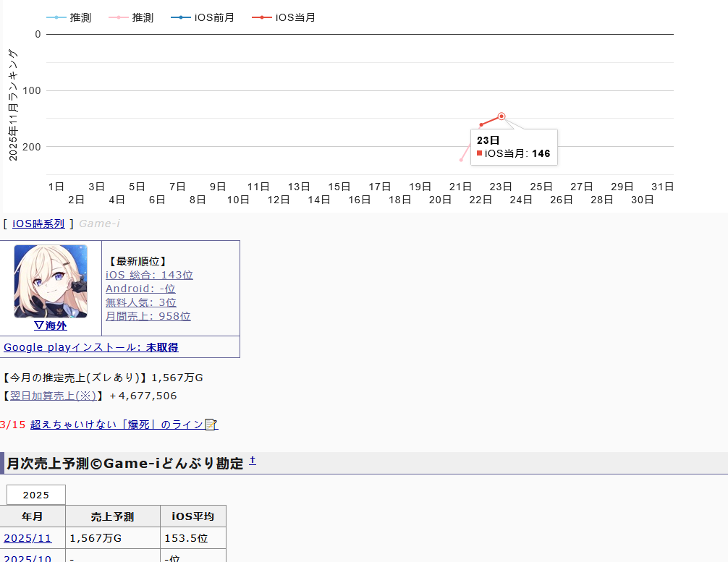Open the 2025/11 month link
This screenshot has width=728, height=562.
pyautogui.click(x=27, y=538)
